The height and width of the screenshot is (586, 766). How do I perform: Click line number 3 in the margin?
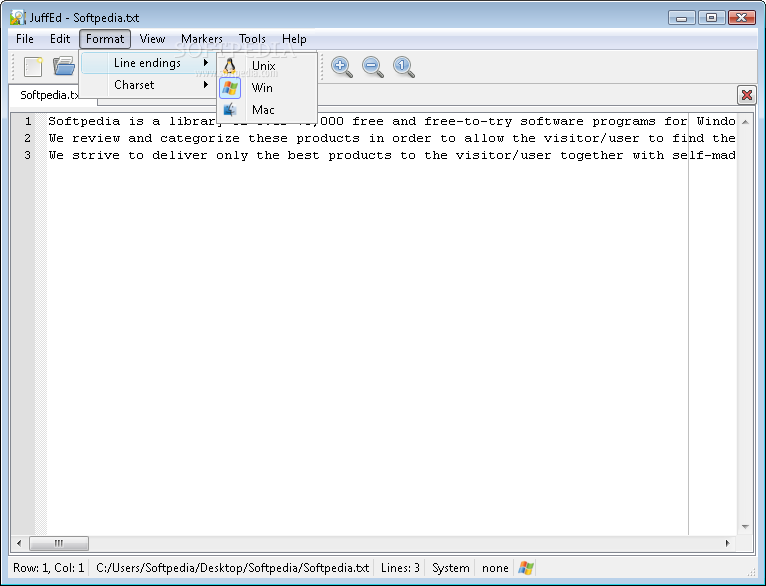(x=28, y=155)
